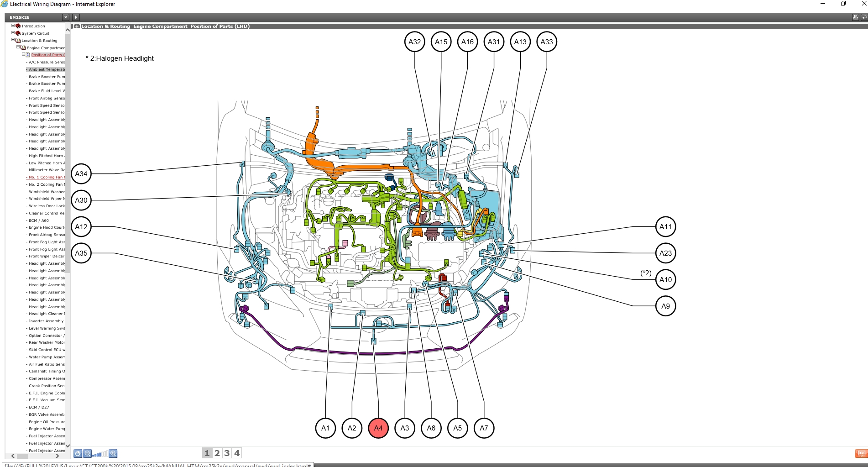Select the highlighted A4 connector label
Screen dimensions: 868x467
[x=378, y=428]
